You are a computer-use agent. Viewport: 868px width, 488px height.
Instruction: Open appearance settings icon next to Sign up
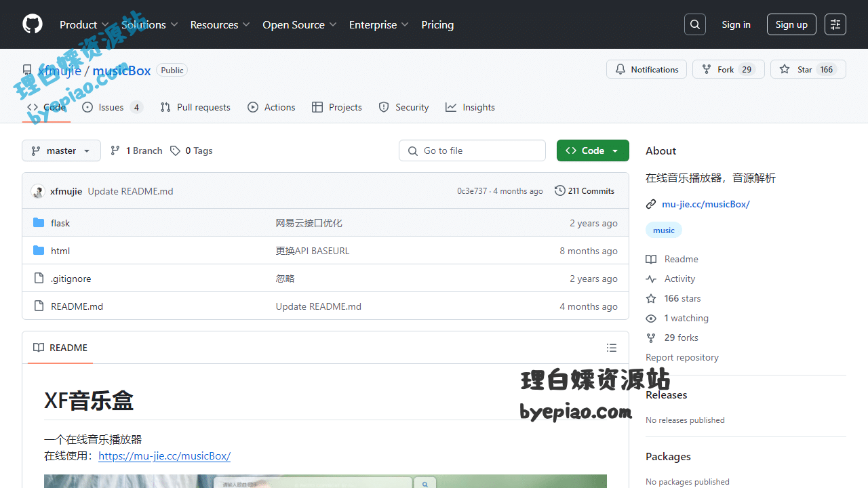point(835,24)
